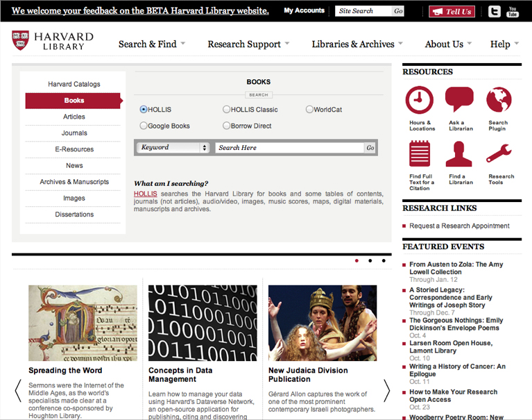Open the Spreading the Word manuscript thumbnail
Viewport: 532px width, 420px height.
tap(83, 323)
